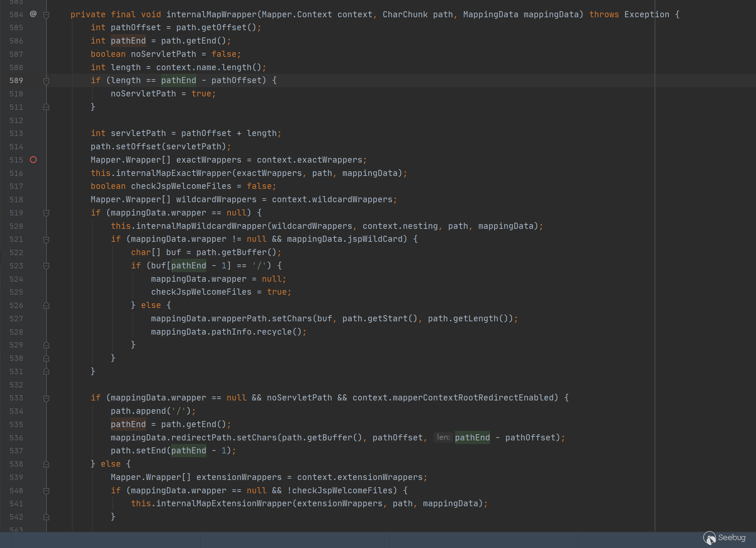Click fold end marker at line 511
This screenshot has height=548, width=756.
click(x=46, y=107)
